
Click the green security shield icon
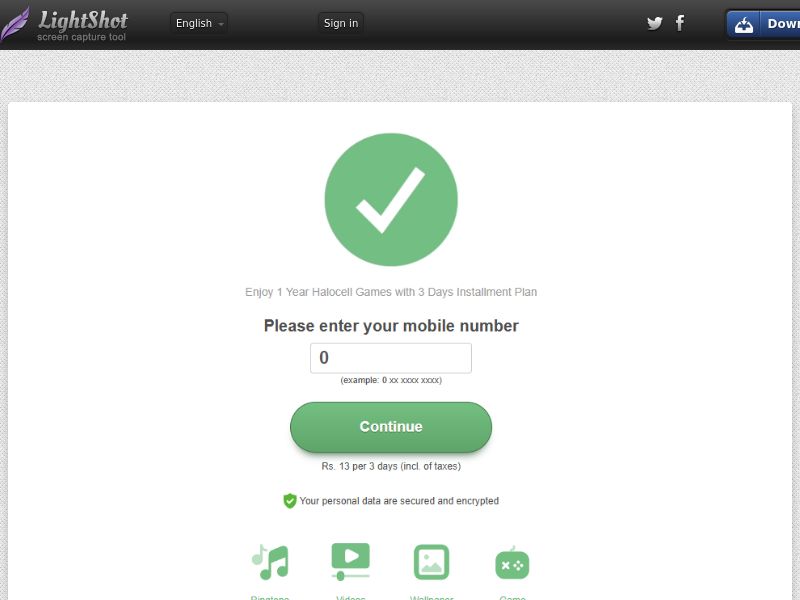click(x=290, y=501)
